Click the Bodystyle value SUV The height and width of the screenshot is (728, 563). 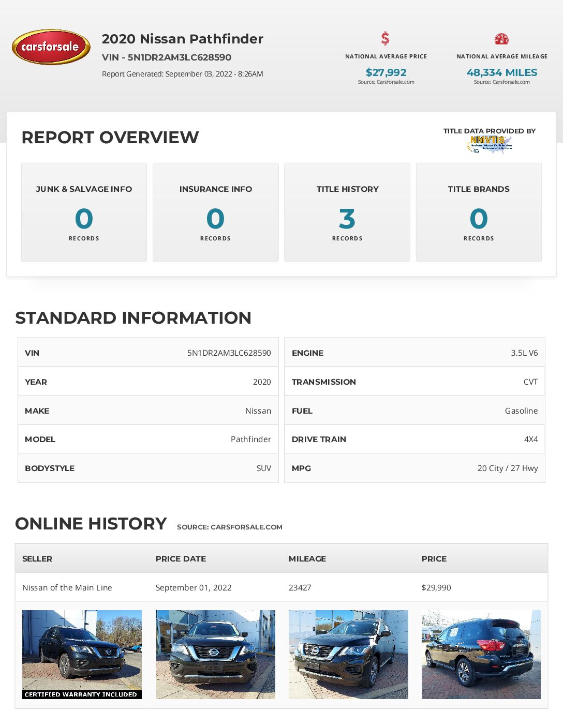coord(264,468)
